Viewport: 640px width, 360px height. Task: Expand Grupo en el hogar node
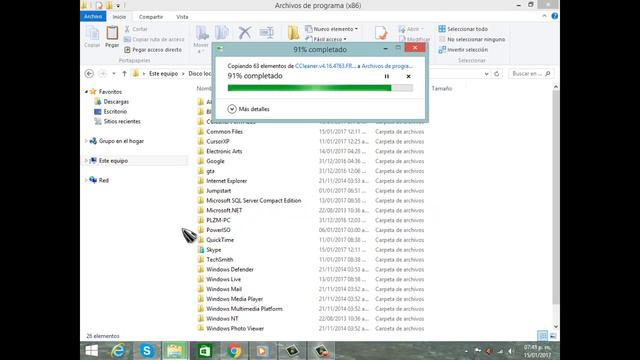(86, 141)
